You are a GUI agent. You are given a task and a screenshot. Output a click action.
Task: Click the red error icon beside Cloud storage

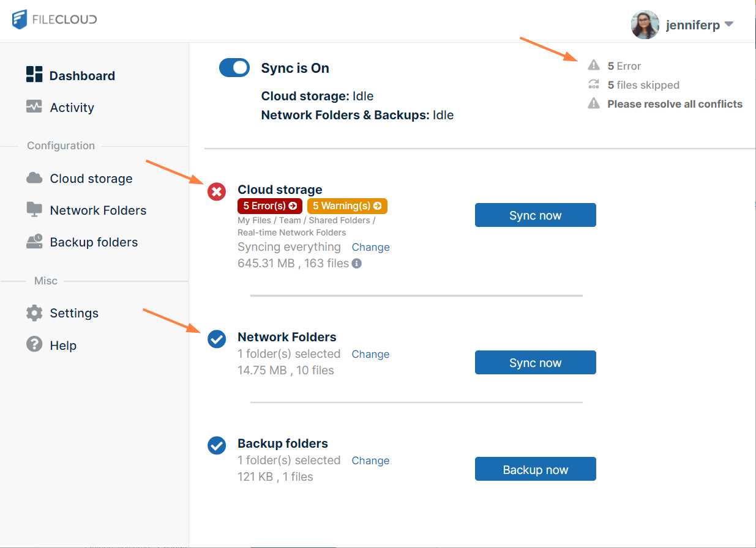pyautogui.click(x=217, y=192)
